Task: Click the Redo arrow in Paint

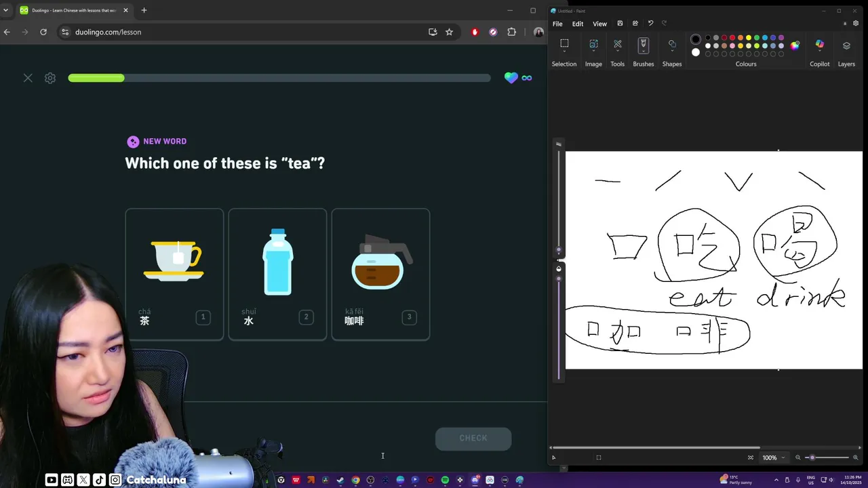Action: click(664, 23)
